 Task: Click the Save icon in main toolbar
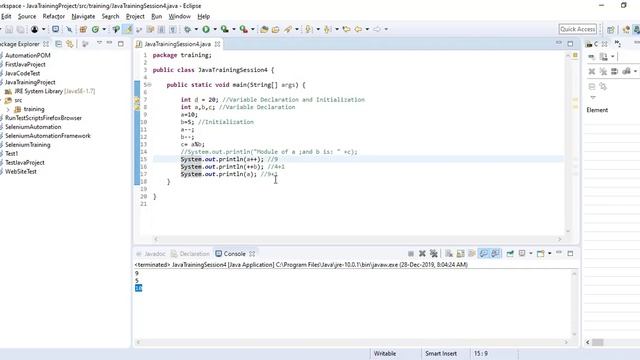click(9, 29)
